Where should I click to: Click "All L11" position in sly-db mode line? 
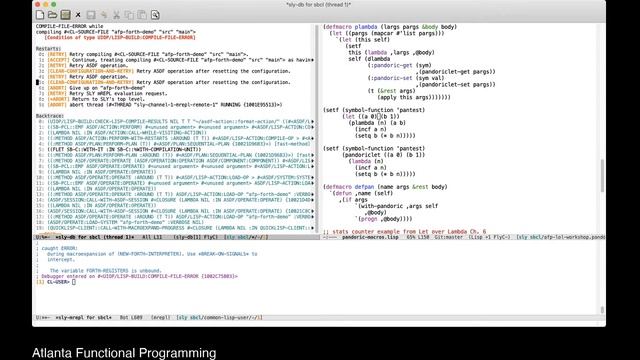click(152, 237)
